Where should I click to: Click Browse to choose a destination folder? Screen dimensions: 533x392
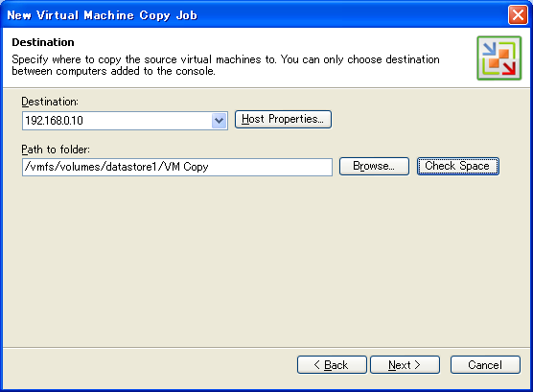coord(374,166)
